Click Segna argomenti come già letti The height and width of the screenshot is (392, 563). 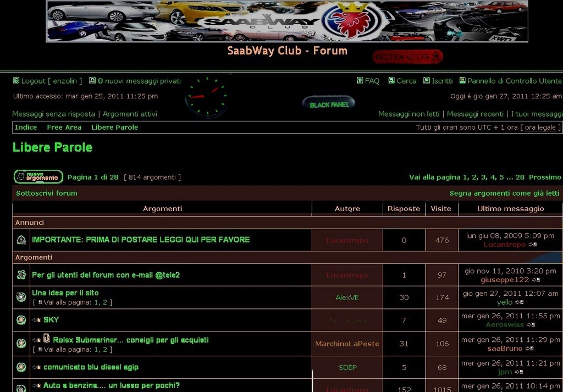[x=504, y=193]
